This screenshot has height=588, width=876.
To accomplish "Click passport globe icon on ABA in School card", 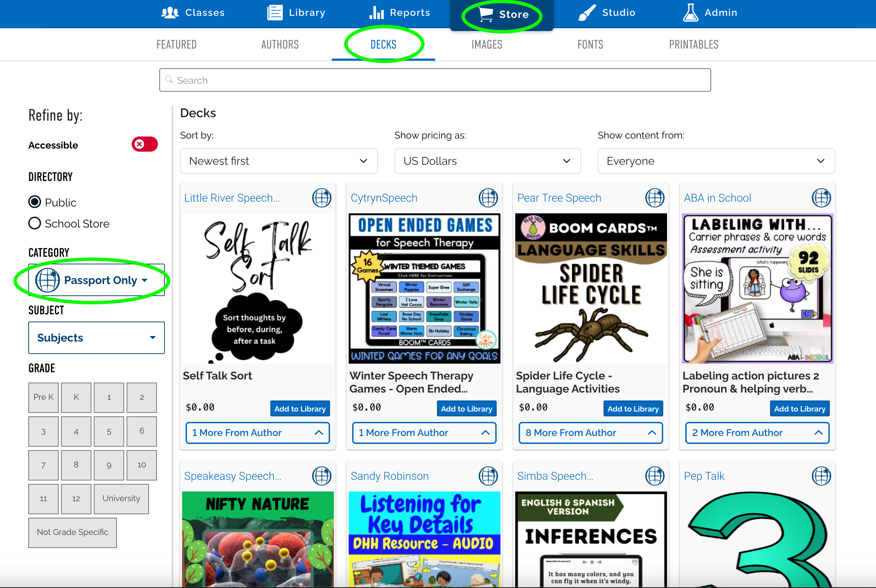I will click(821, 197).
